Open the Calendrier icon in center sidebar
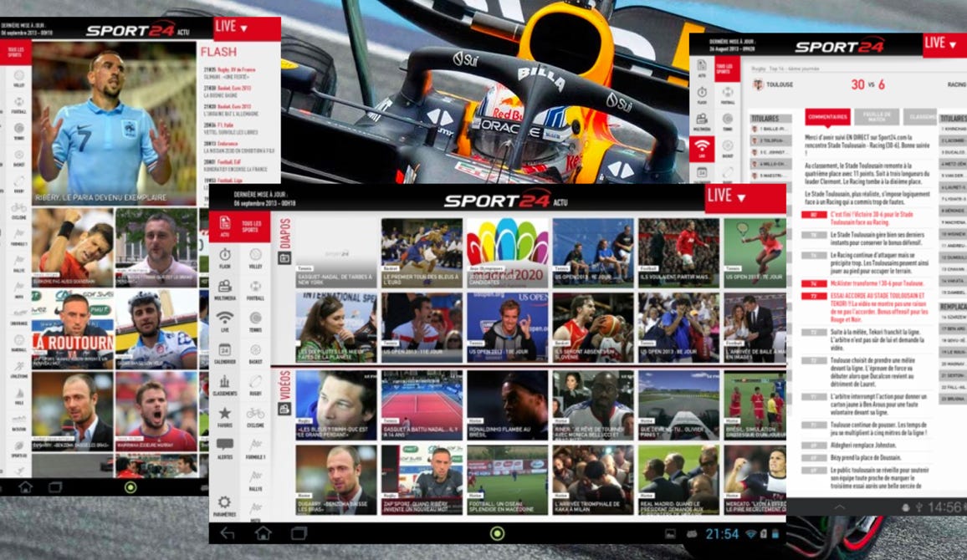The image size is (967, 560). pos(224,351)
